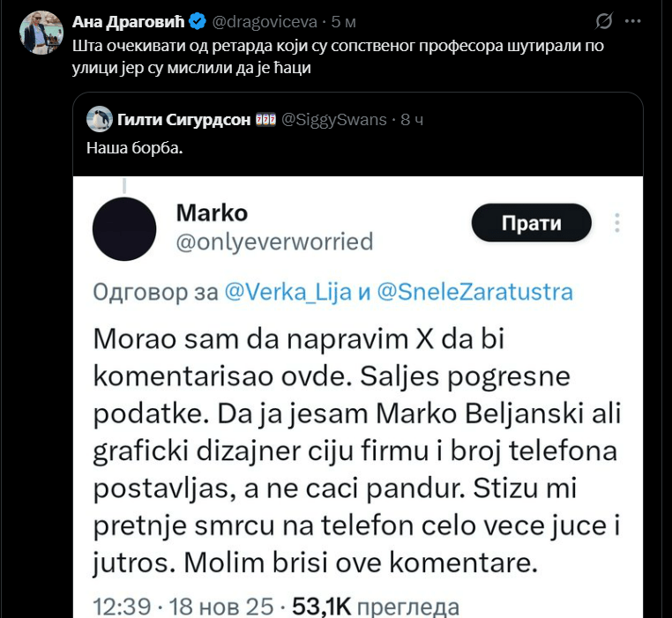Click the 53,1K прегледа view count
The width and height of the screenshot is (672, 618).
click(376, 607)
